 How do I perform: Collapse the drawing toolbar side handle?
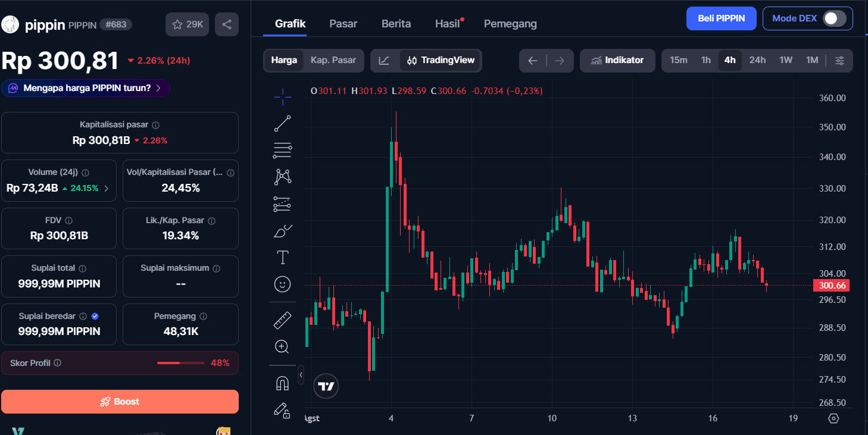301,374
